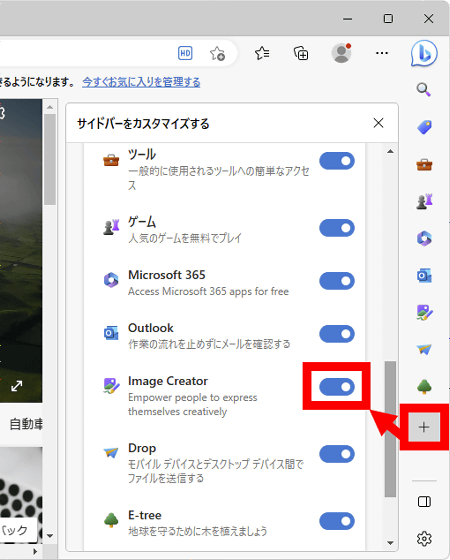The height and width of the screenshot is (560, 450).
Task: Click the 人気のゲームを無料でプレイ description
Action: 185,238
